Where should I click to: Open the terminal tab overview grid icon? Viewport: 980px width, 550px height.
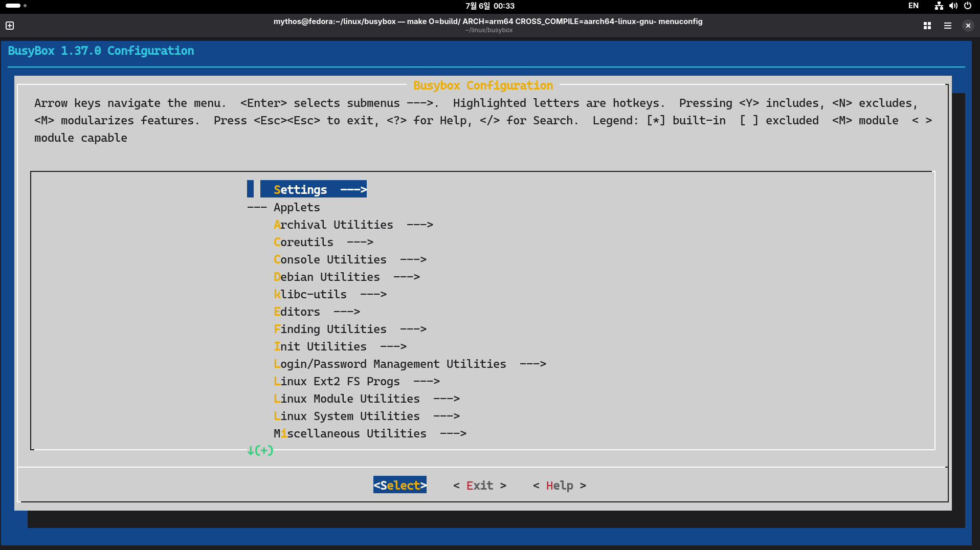(x=927, y=26)
